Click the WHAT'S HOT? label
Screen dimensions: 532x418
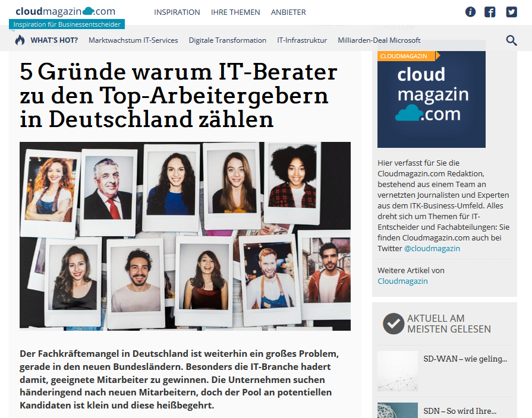(54, 40)
